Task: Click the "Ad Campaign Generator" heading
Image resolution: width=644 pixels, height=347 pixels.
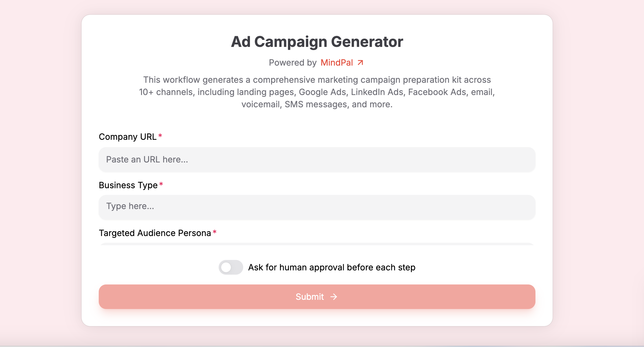Action: pos(317,42)
